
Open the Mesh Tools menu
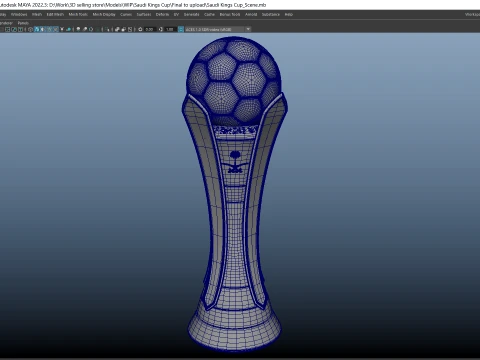(x=78, y=14)
